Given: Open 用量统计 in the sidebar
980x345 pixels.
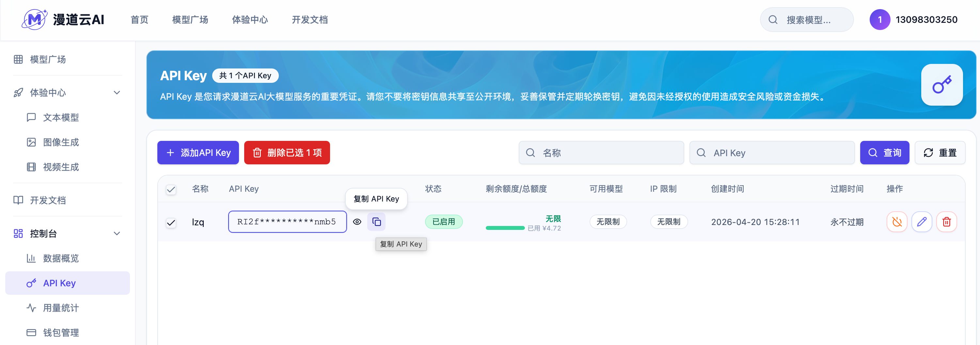Looking at the screenshot, I should click(67, 308).
